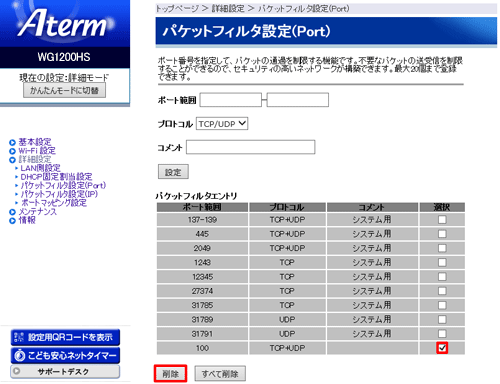Open the 情報 menu

27,220
